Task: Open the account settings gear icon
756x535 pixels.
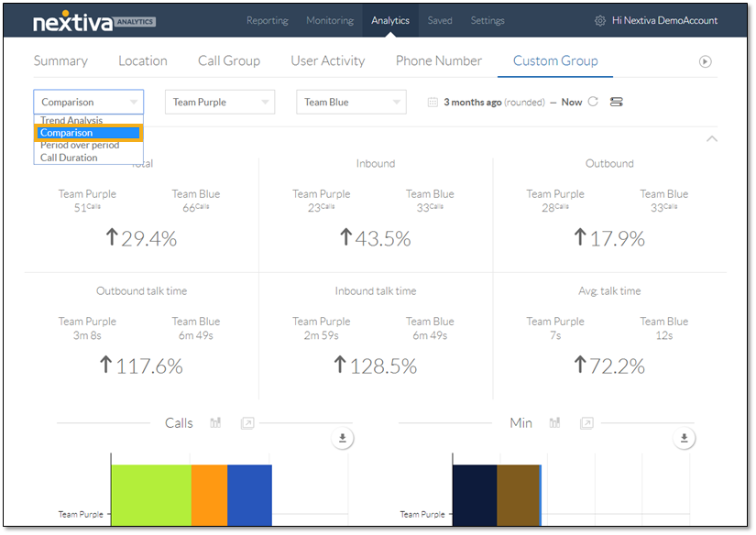Action: (x=600, y=21)
